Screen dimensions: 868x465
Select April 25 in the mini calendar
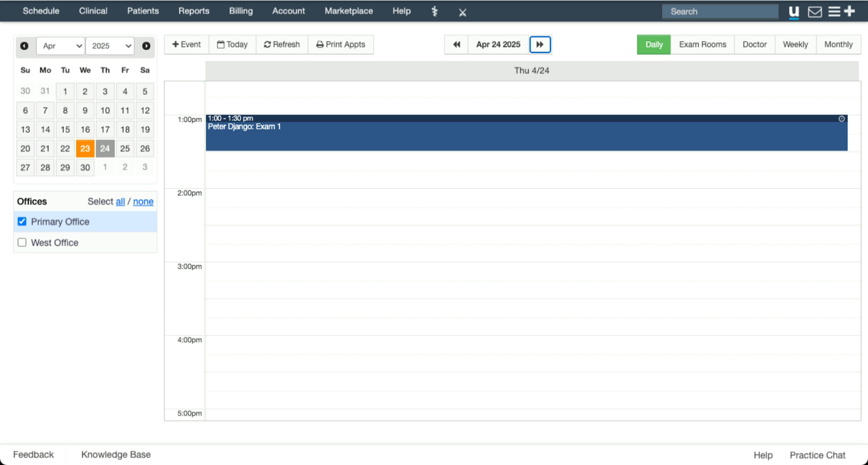tap(125, 149)
